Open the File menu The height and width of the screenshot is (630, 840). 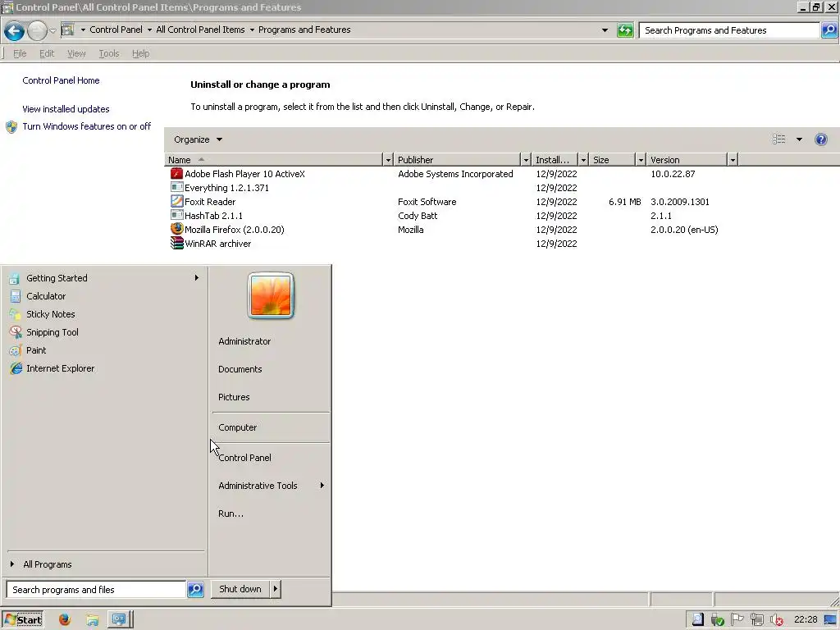(20, 53)
